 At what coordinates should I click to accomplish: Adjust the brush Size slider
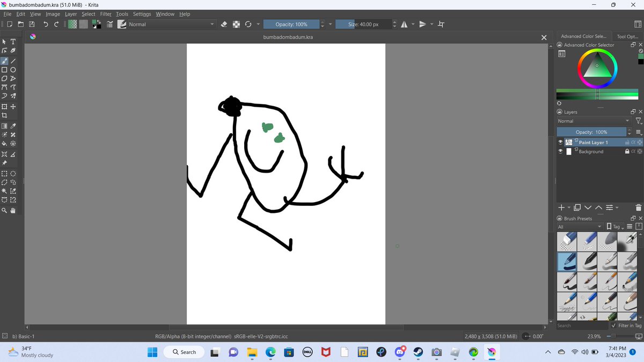[363, 24]
